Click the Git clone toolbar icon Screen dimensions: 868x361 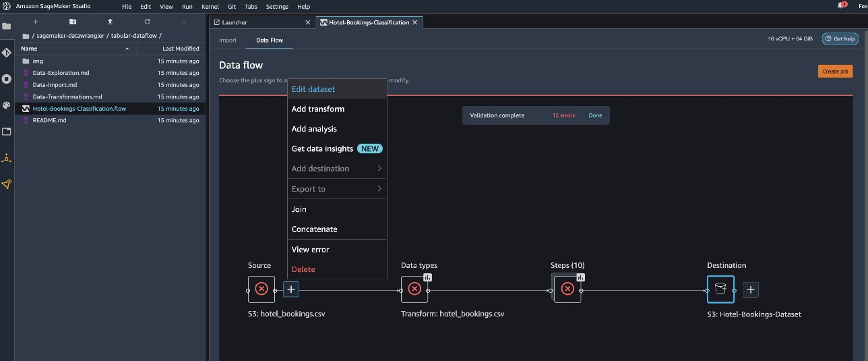184,22
